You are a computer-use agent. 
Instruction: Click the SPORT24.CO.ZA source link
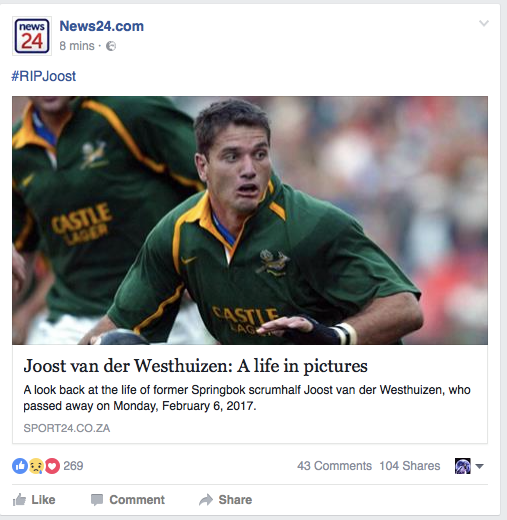(x=67, y=428)
